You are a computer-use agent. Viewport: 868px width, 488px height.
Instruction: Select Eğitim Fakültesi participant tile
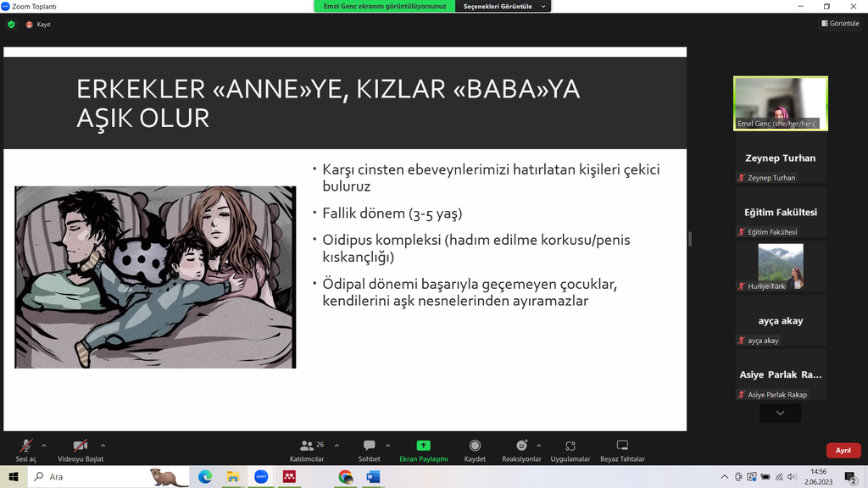click(x=781, y=213)
